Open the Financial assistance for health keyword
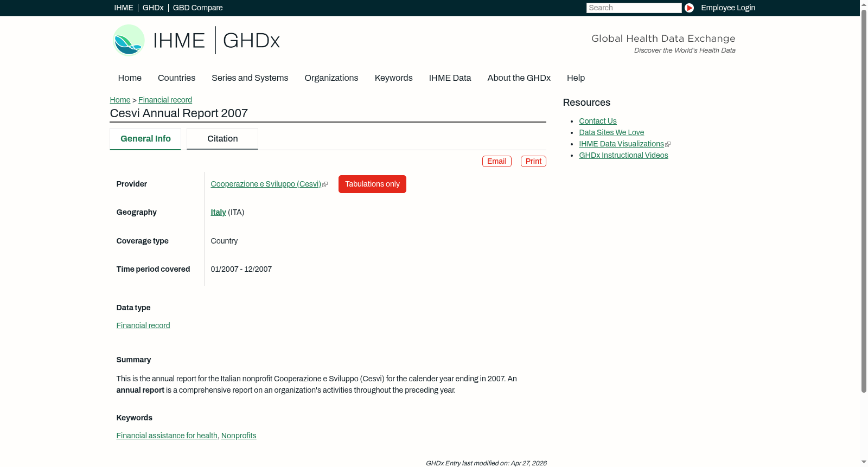The image size is (868, 467). (167, 436)
